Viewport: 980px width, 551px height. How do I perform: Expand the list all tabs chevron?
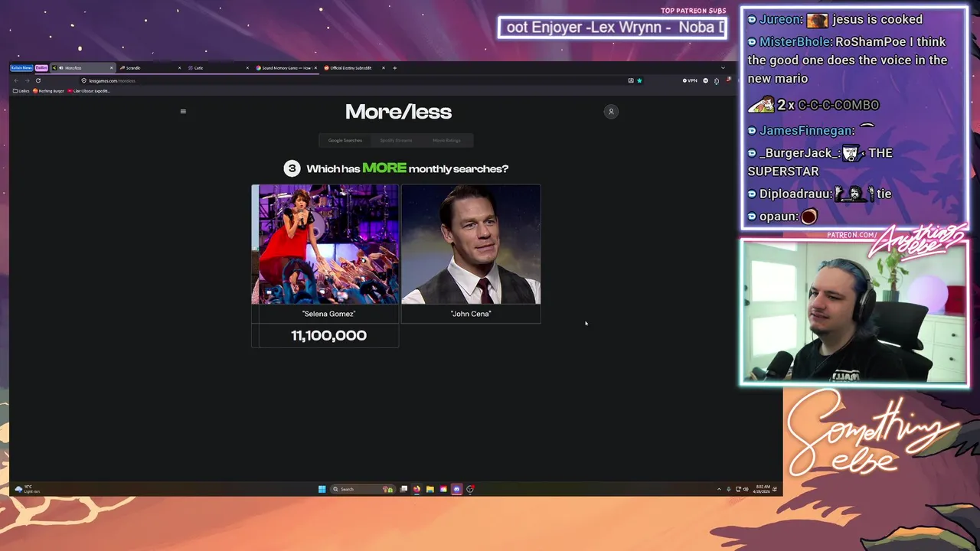point(723,67)
